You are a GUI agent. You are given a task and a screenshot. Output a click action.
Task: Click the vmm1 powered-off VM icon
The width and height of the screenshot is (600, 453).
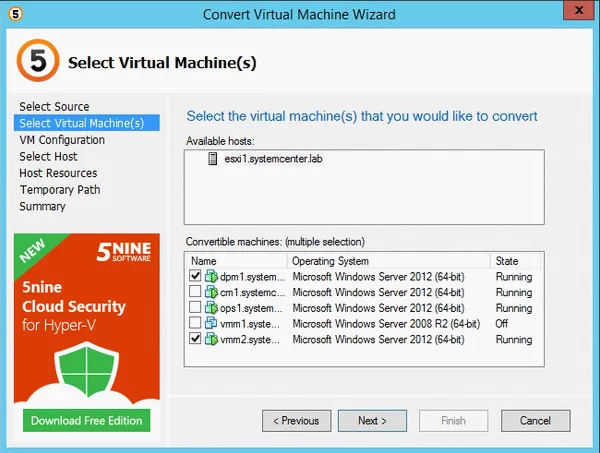tap(211, 323)
